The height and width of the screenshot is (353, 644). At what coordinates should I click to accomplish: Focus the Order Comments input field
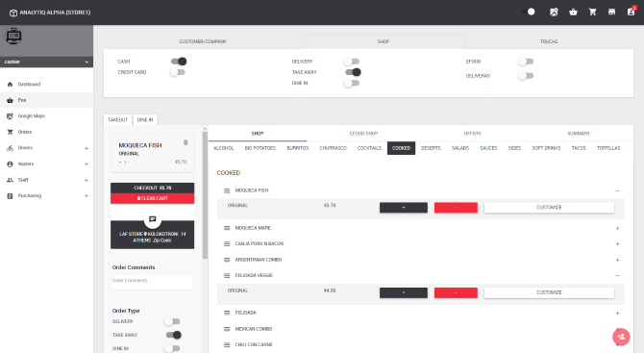click(153, 282)
